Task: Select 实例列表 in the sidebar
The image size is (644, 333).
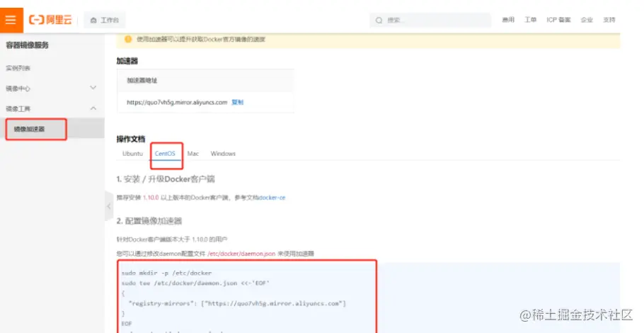Action: (18, 68)
